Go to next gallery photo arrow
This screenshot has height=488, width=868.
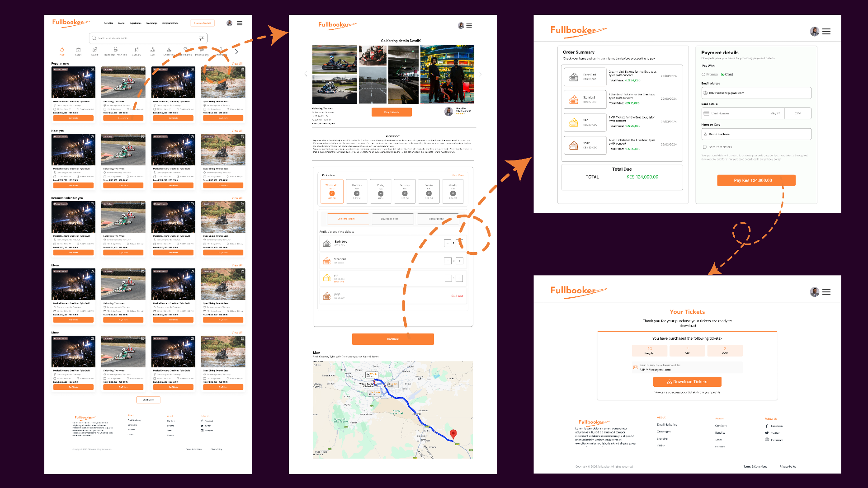pos(480,74)
